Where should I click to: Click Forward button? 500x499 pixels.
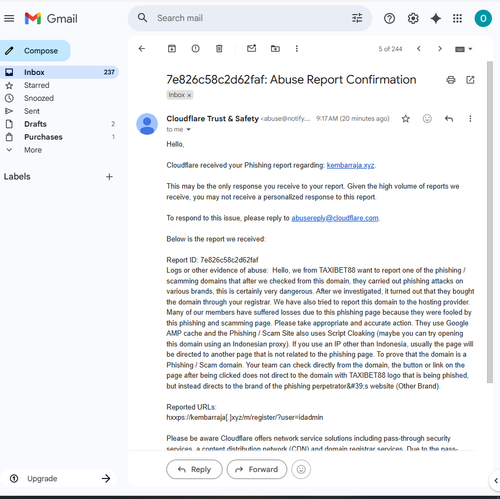tap(257, 469)
